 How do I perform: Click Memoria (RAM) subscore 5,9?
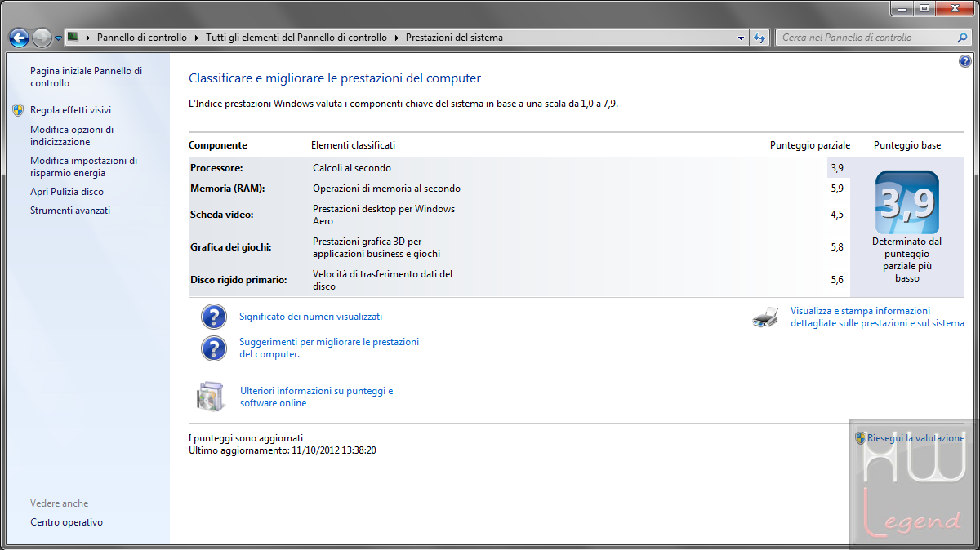click(837, 189)
